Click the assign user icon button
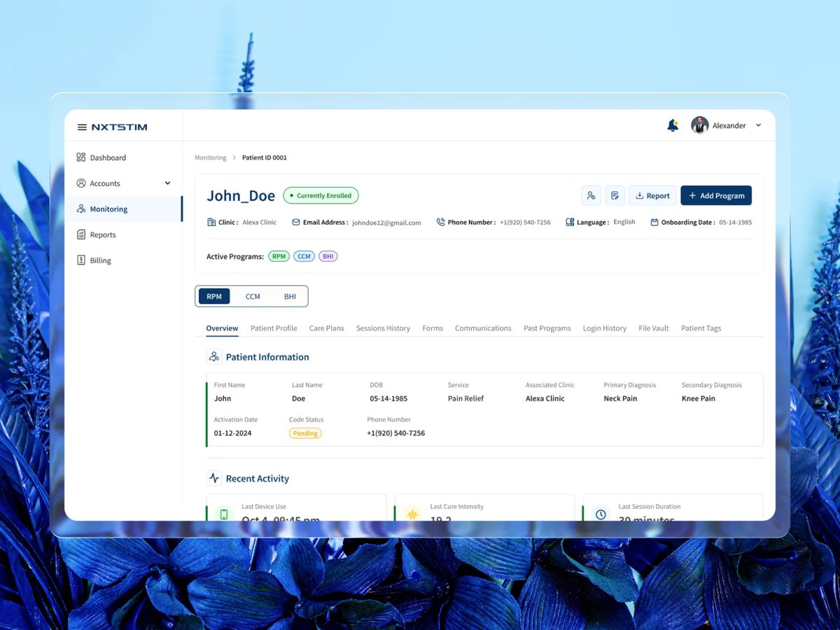Screen dimensions: 840x630 coord(591,196)
